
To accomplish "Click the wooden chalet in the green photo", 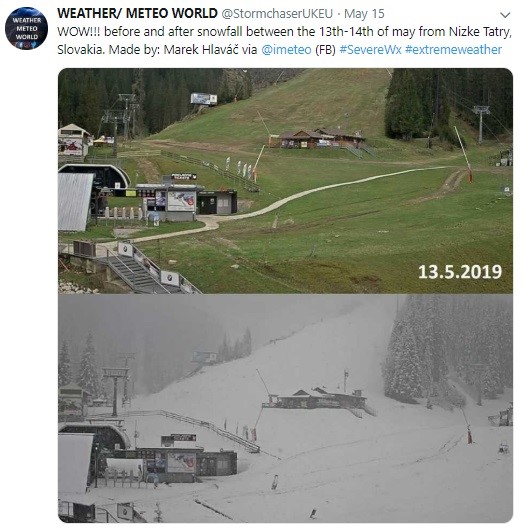I will (x=318, y=138).
